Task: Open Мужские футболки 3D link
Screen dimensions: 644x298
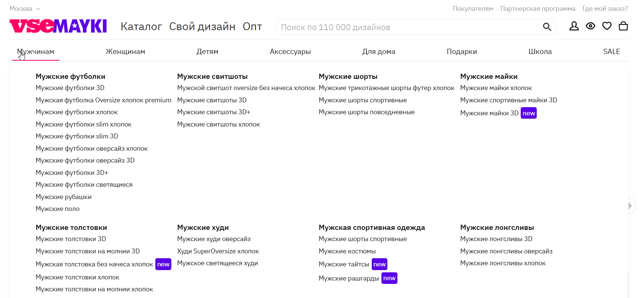Action: pos(70,88)
